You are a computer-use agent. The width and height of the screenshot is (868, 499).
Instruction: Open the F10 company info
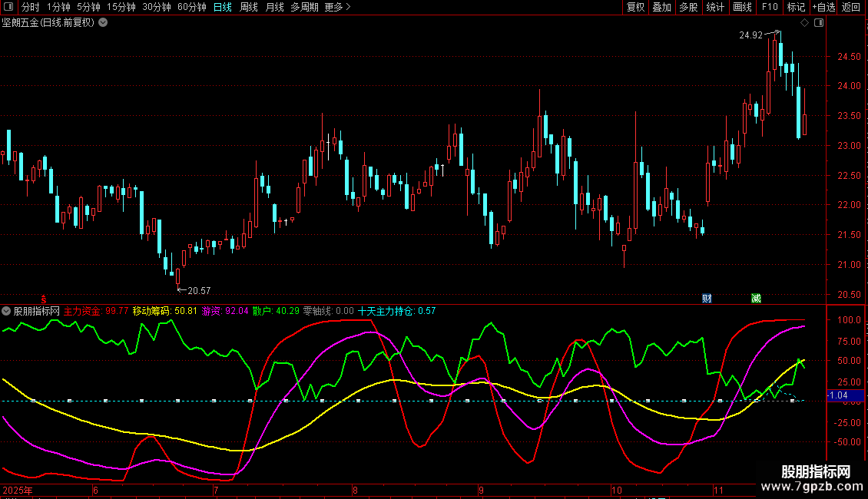pos(769,7)
